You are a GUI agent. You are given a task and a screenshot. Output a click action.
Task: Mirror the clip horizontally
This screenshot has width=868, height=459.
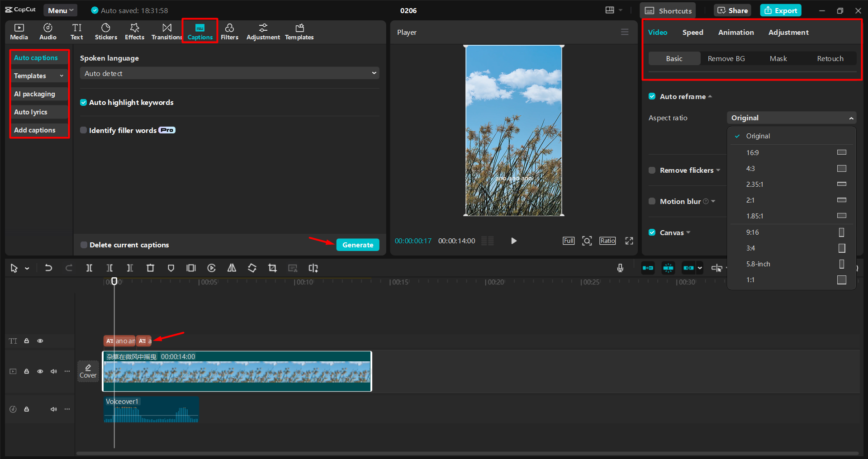pyautogui.click(x=231, y=268)
